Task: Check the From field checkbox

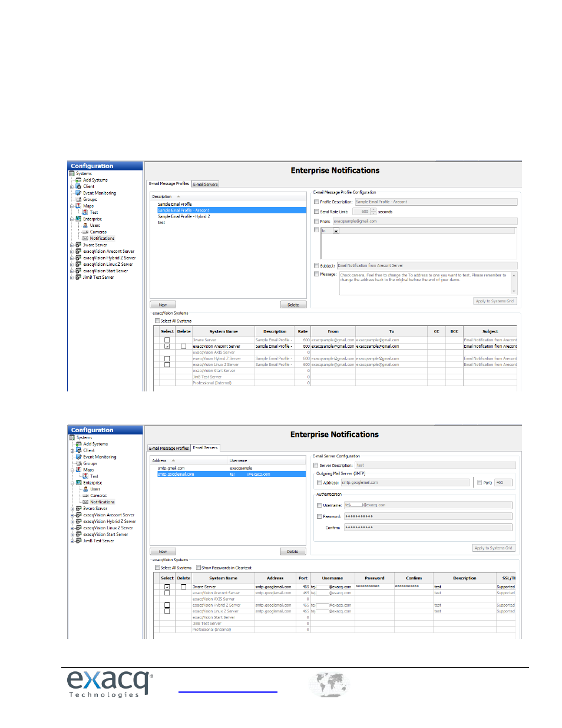Action: click(316, 221)
